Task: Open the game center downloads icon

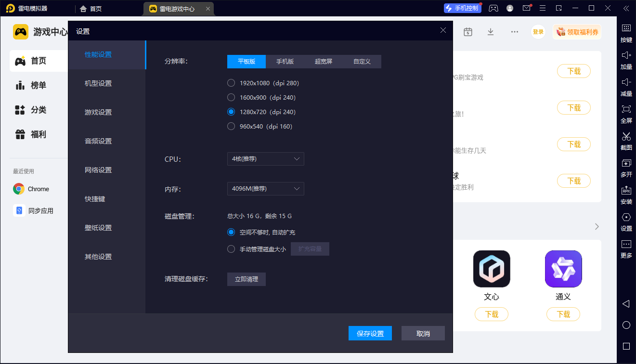Action: (491, 32)
